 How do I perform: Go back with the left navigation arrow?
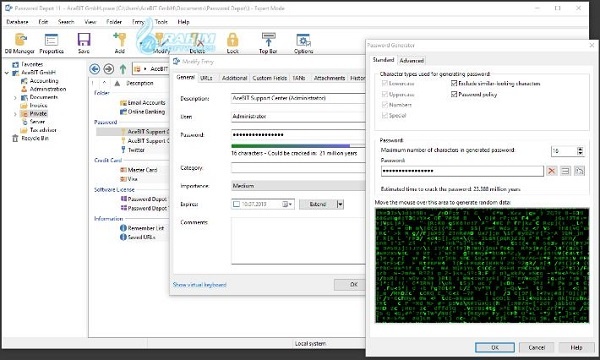click(95, 69)
